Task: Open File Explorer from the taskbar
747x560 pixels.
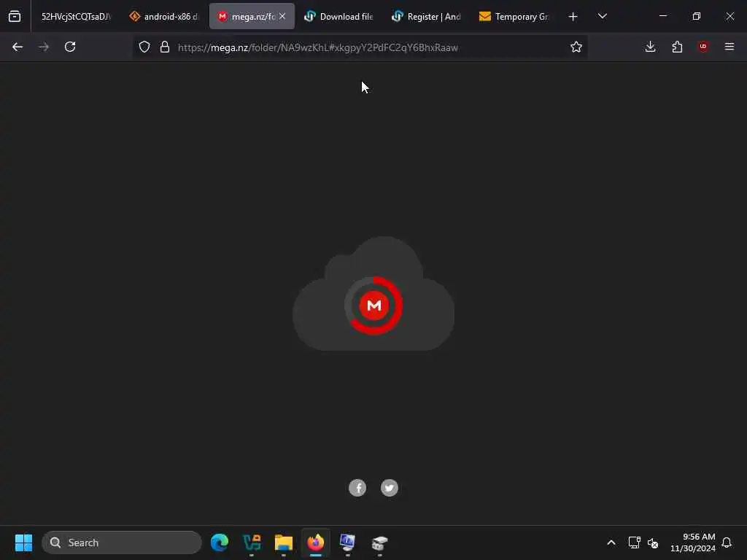Action: [284, 542]
